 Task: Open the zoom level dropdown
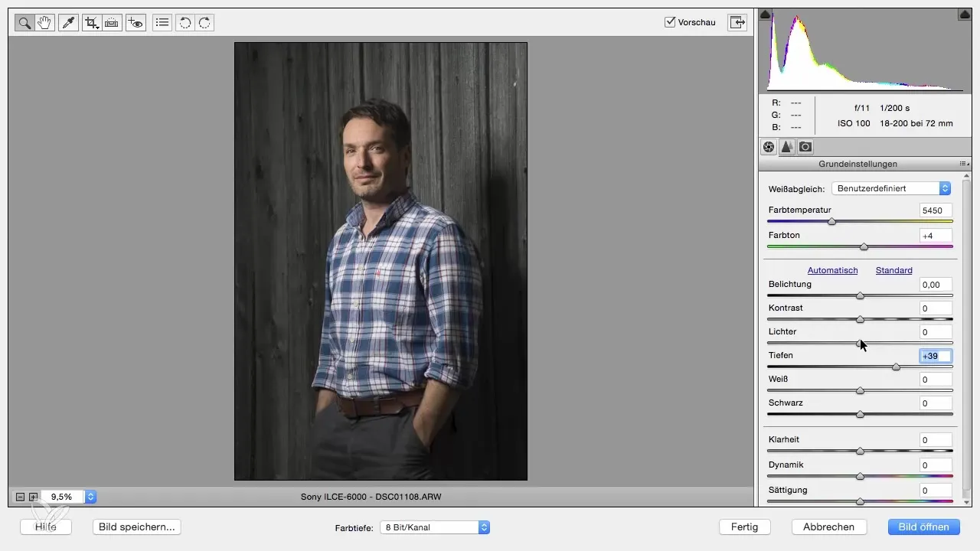click(x=90, y=497)
